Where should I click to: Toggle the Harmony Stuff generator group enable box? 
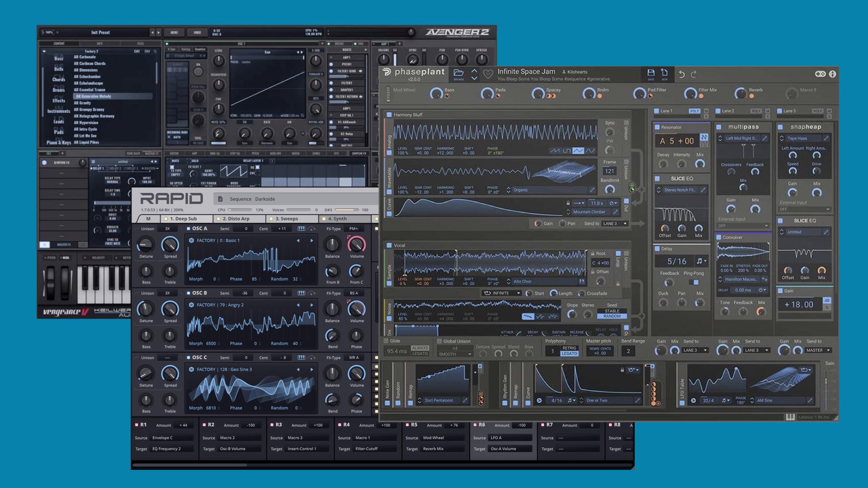tap(389, 115)
